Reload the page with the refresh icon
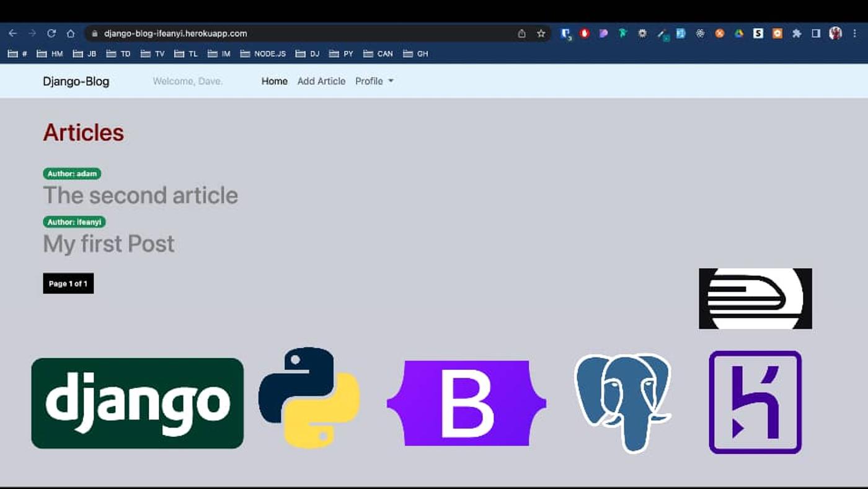The width and height of the screenshot is (868, 489). [51, 34]
